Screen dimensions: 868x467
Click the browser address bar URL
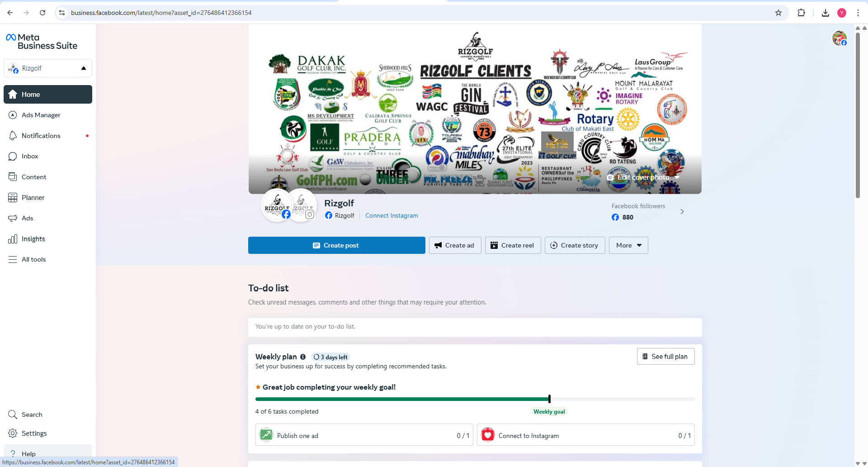(x=161, y=13)
